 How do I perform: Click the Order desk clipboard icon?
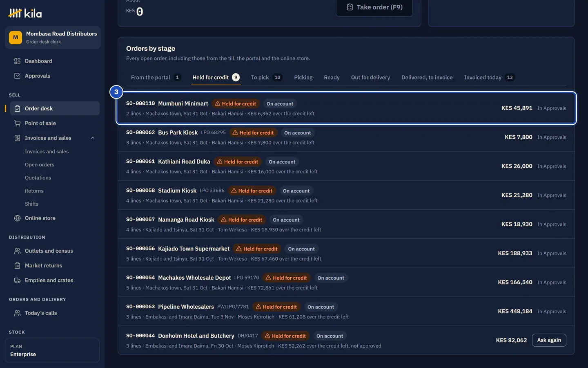[x=17, y=109]
